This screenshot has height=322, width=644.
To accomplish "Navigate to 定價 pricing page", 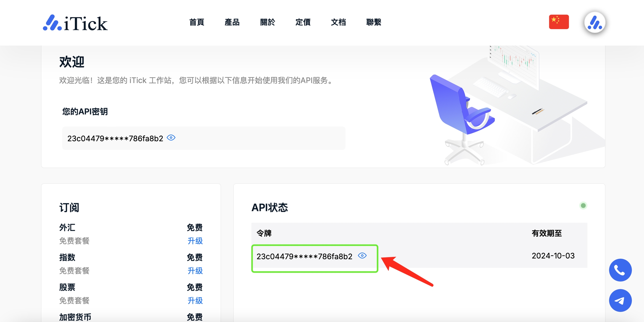I will click(x=303, y=22).
